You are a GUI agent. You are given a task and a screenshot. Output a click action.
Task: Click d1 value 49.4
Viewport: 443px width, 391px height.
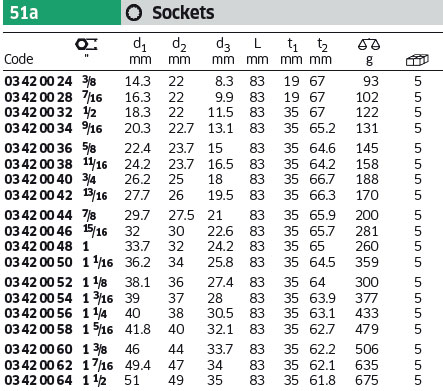click(x=138, y=365)
